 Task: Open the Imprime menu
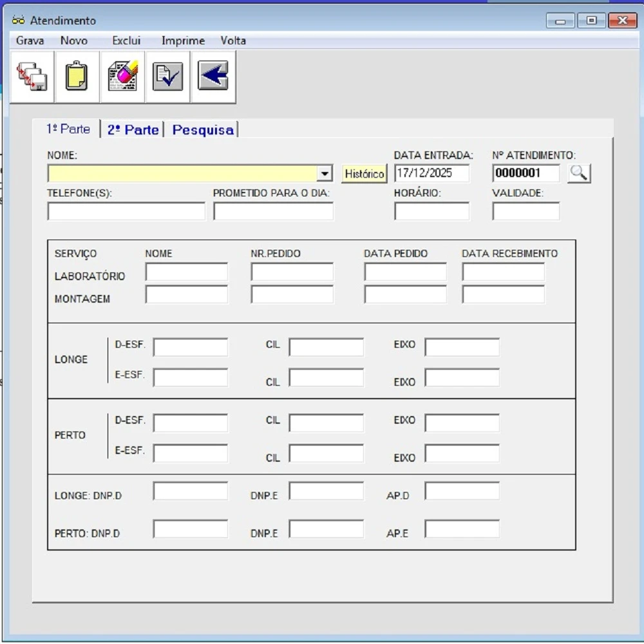(x=183, y=41)
